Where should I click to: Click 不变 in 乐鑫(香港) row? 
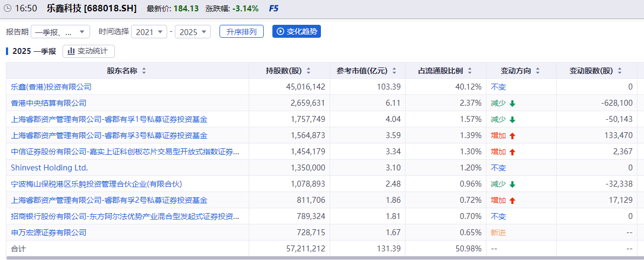498,87
